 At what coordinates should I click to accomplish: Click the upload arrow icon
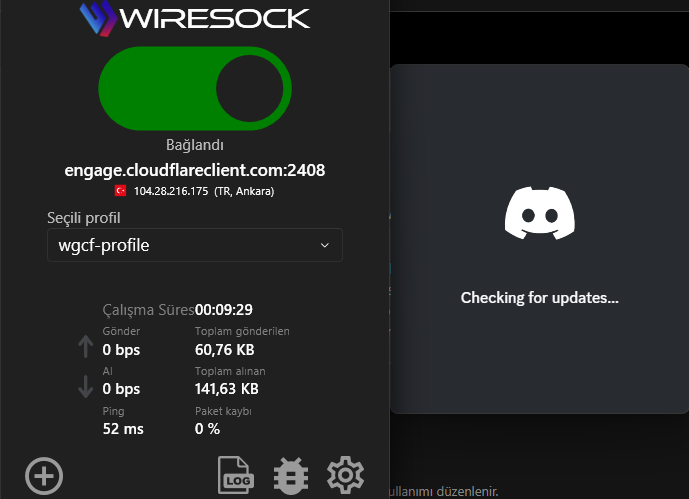point(85,347)
